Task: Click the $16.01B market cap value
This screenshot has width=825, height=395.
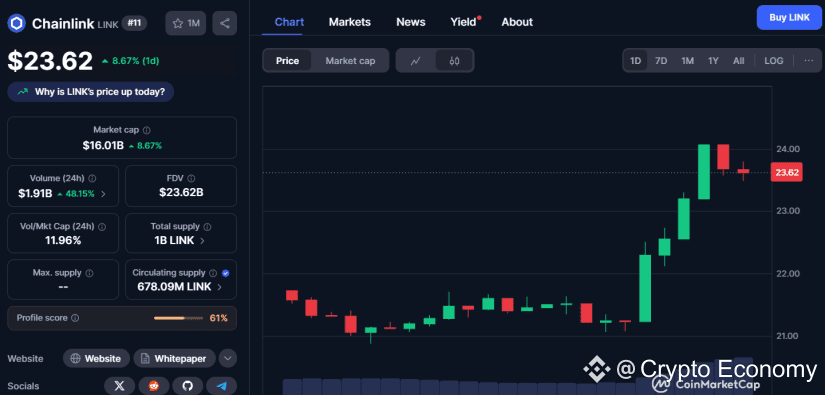Action: coord(103,145)
